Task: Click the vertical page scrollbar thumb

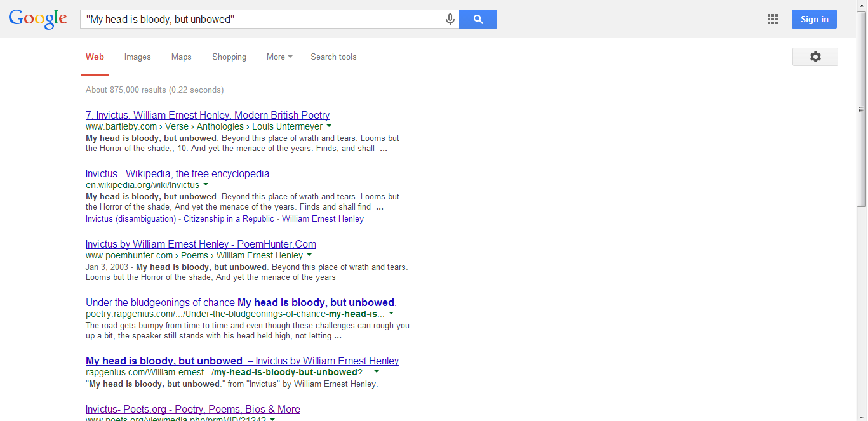Action: [x=862, y=109]
